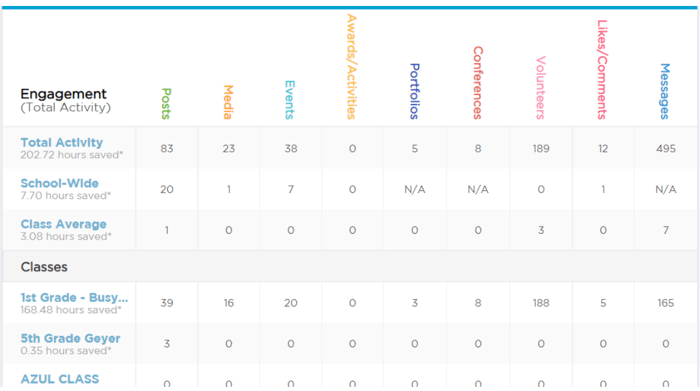Click the Portfolios column header
Image resolution: width=700 pixels, height=391 pixels.
point(415,91)
